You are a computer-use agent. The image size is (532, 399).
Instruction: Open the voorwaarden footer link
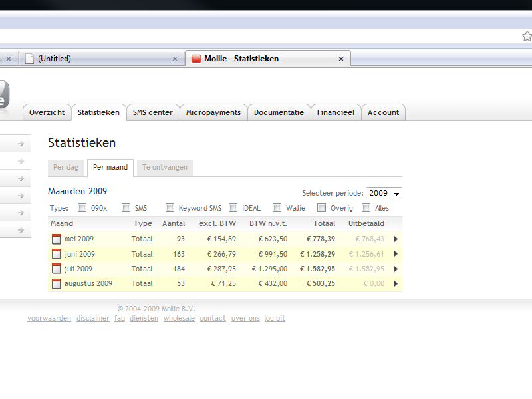coord(49,319)
